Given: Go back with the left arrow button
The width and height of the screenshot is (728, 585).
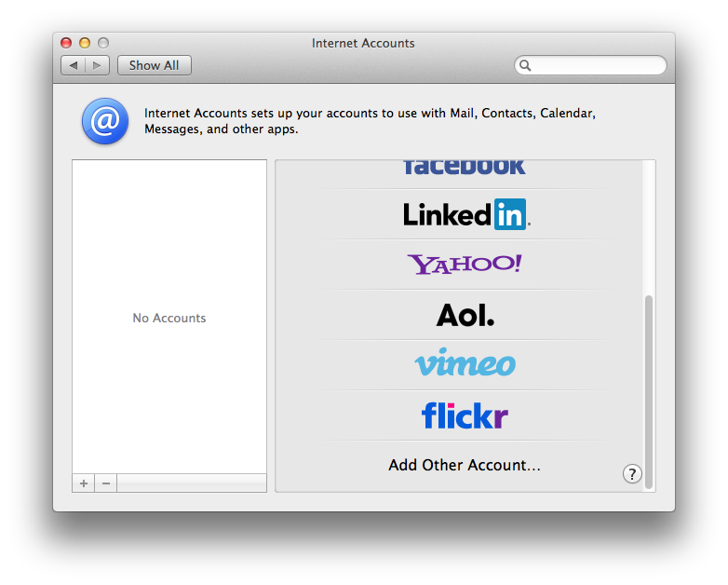Looking at the screenshot, I should [74, 65].
